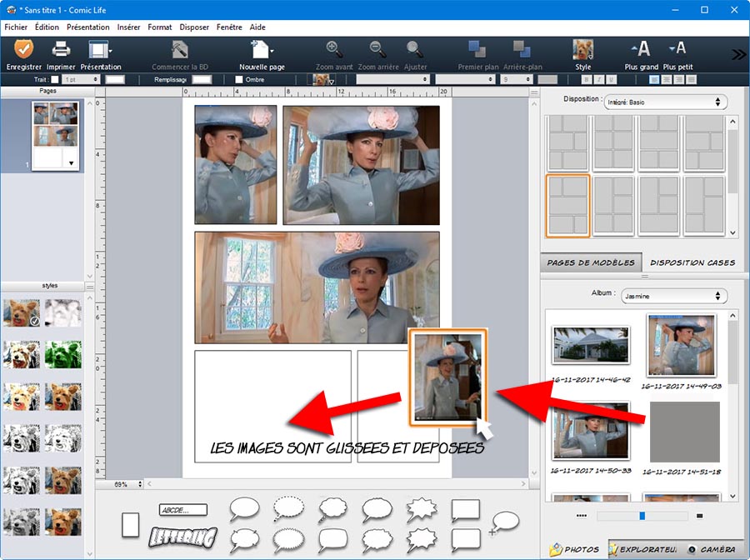750x560 pixels.
Task: Set center text alignment
Action: (667, 79)
